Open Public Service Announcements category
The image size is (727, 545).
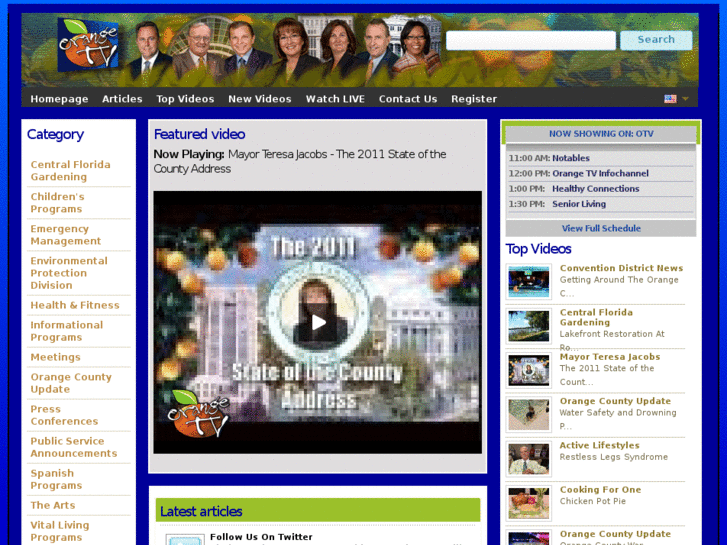74,447
